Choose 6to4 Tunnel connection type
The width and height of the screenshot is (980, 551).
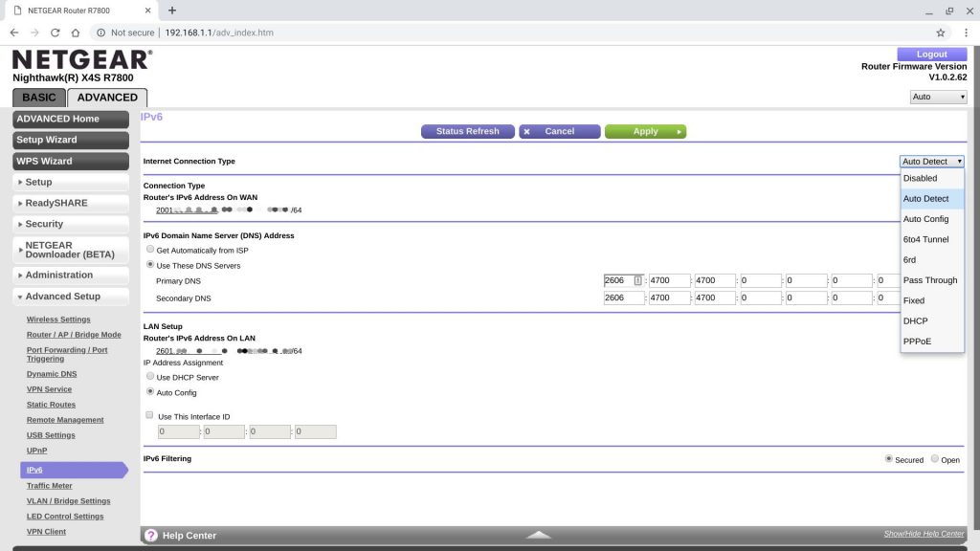(x=932, y=239)
